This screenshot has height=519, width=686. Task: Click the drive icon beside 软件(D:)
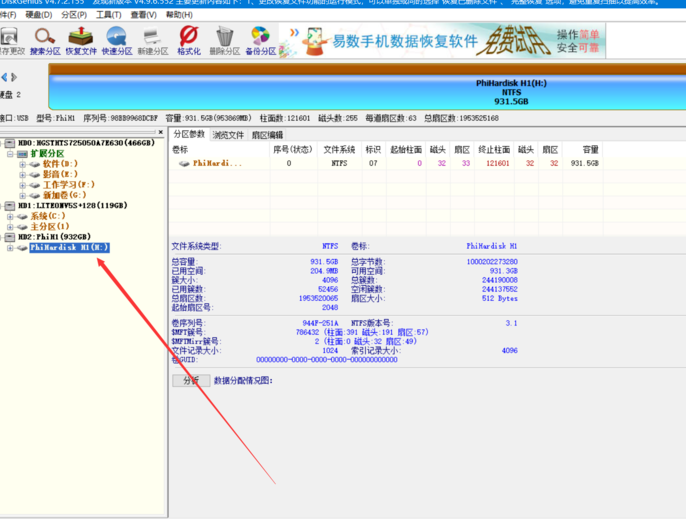coord(35,164)
